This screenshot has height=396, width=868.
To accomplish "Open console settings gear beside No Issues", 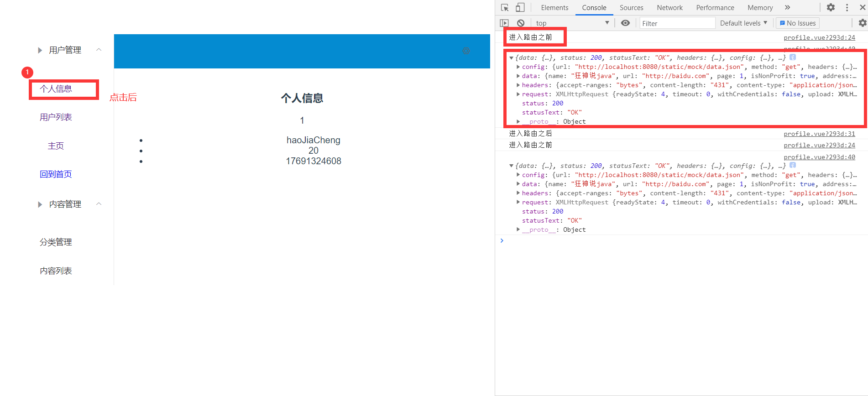I will pos(862,23).
